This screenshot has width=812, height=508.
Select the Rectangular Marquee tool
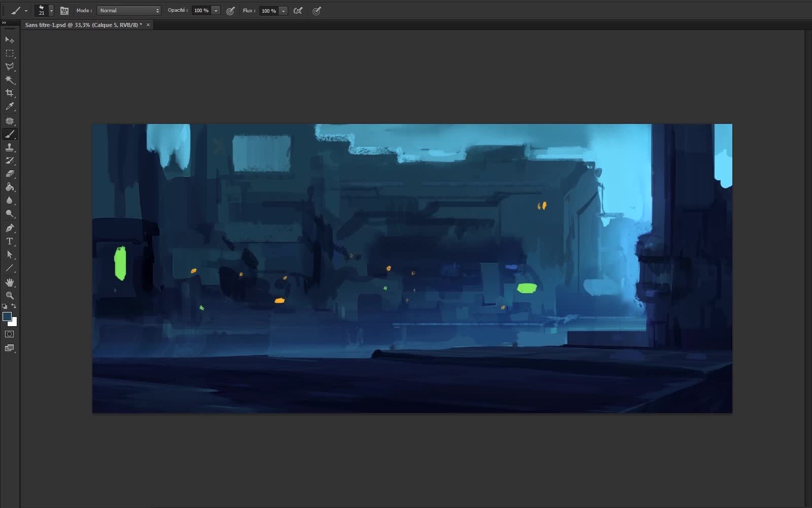pos(10,53)
